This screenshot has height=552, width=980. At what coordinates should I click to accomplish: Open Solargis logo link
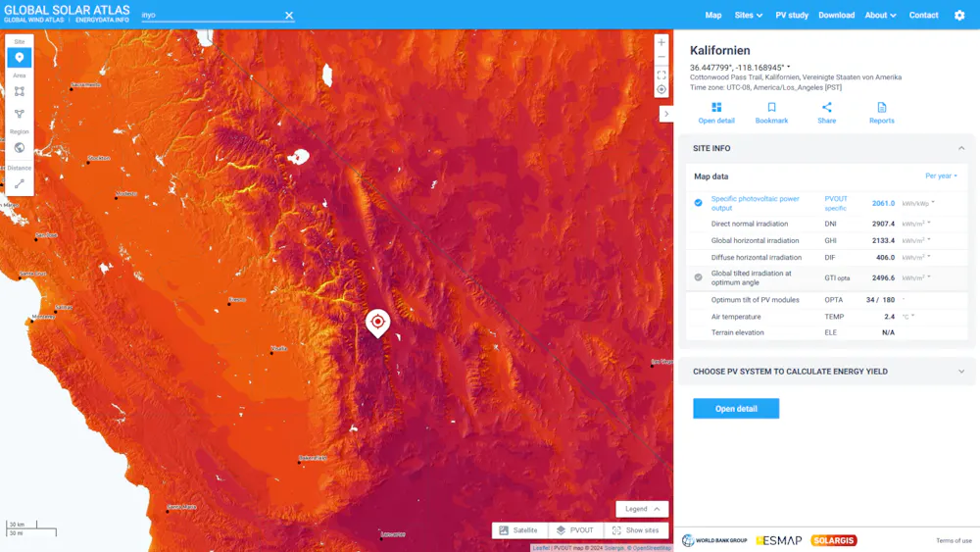[834, 540]
